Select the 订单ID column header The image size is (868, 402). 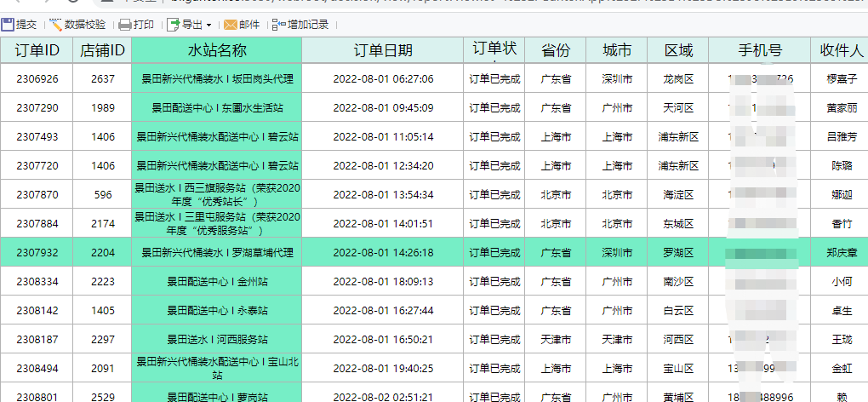coord(37,50)
